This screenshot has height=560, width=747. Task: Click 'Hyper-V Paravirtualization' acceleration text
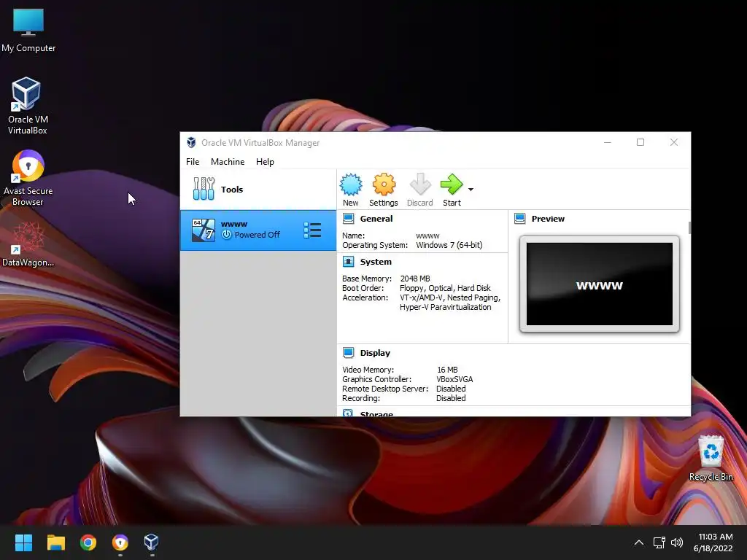446,307
